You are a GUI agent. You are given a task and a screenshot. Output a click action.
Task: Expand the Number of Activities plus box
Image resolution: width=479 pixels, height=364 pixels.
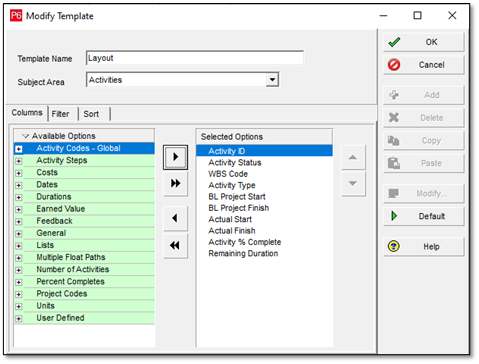[19, 270]
